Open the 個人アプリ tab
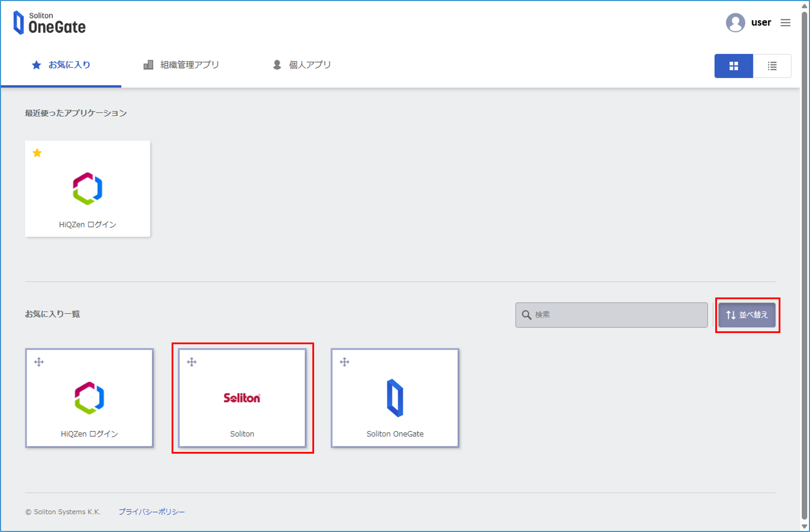The width and height of the screenshot is (810, 532). (302, 65)
